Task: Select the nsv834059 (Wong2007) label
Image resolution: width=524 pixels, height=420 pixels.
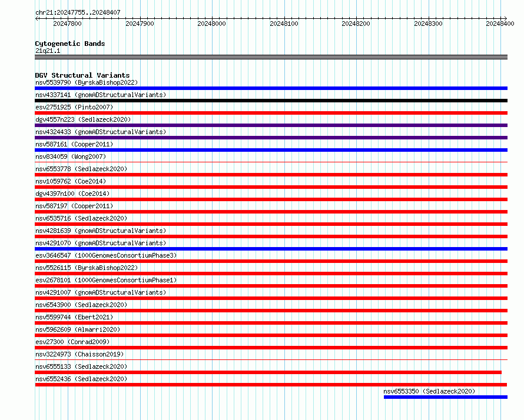Action: click(71, 156)
